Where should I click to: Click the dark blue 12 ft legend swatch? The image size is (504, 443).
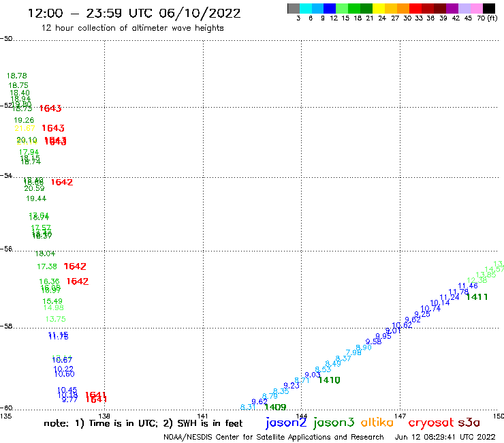pyautogui.click(x=330, y=8)
